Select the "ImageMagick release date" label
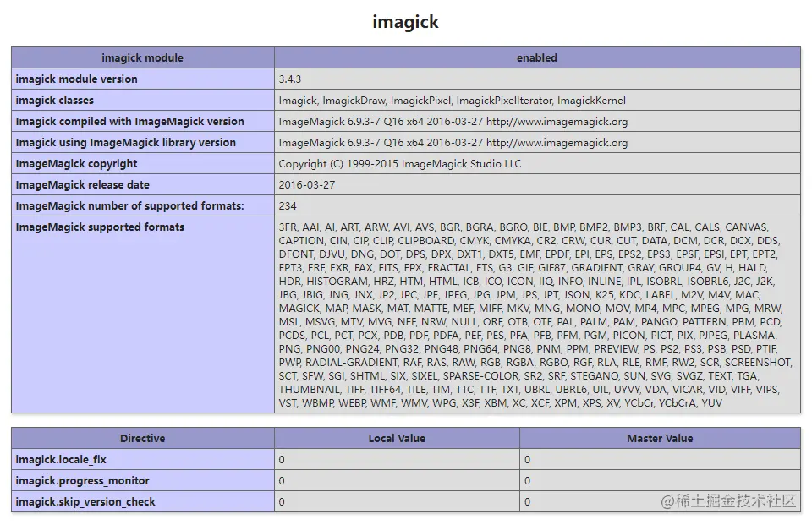Screen dimensions: 812x525 [x=82, y=185]
